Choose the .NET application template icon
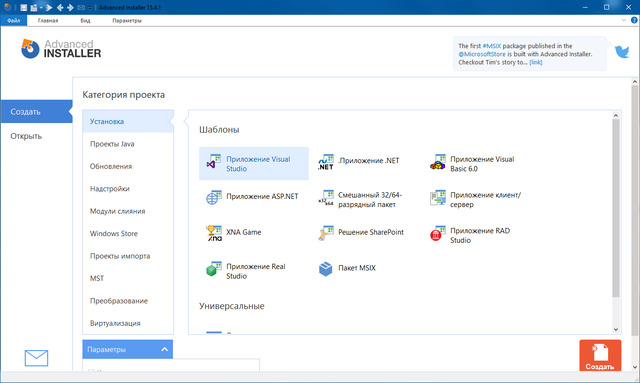This screenshot has height=383, width=640. [326, 162]
